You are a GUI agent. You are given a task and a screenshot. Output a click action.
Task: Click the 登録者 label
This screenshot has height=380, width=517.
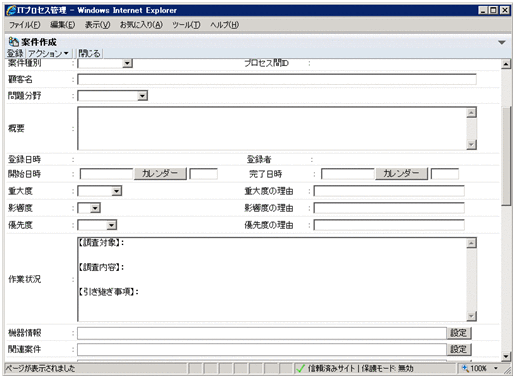(259, 160)
